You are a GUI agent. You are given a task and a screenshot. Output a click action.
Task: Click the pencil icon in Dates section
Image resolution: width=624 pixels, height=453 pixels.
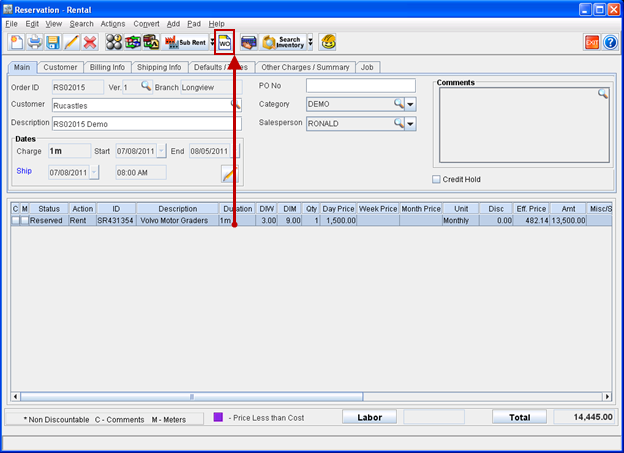230,174
